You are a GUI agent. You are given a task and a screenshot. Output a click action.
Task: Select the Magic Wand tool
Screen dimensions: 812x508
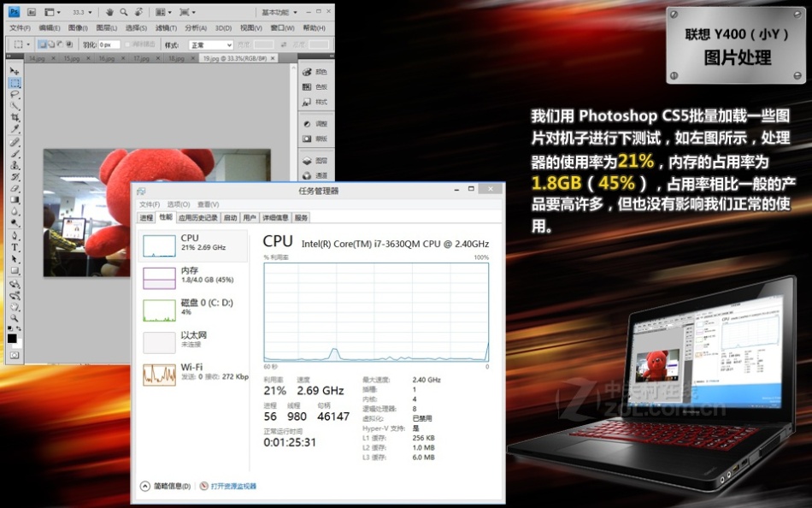point(15,106)
